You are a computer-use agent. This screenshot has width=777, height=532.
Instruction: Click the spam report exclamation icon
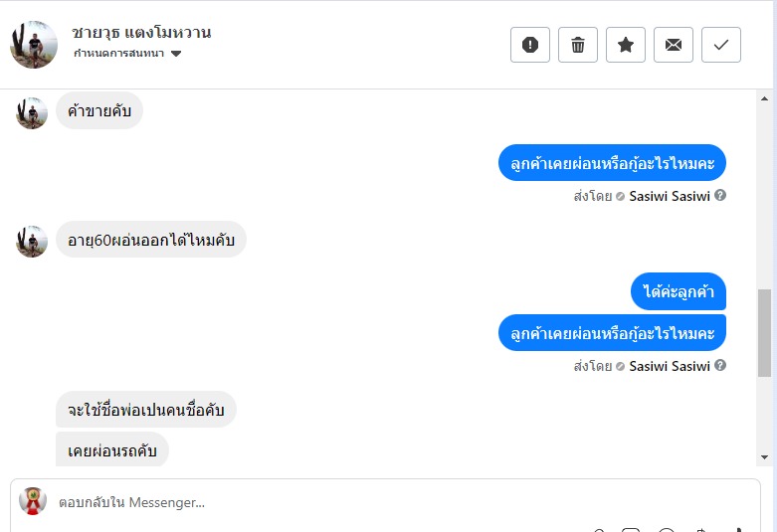[x=530, y=45]
